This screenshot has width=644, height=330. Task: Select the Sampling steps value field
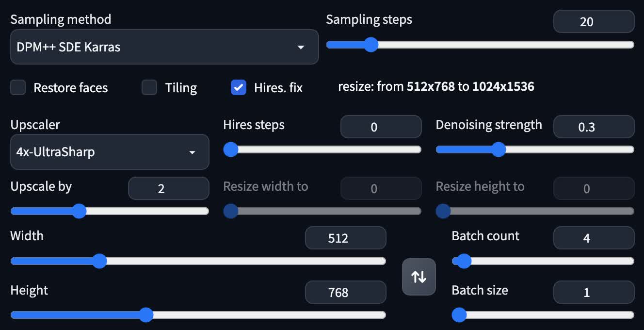(x=594, y=21)
